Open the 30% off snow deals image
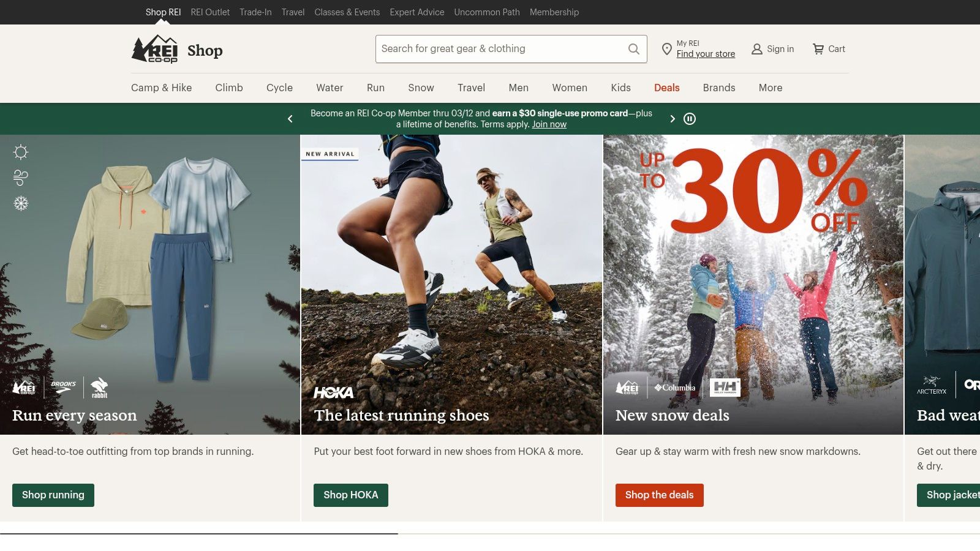 753,285
